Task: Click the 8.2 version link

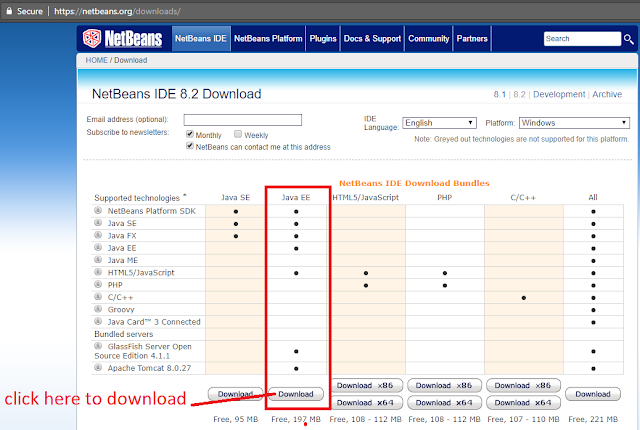Action: click(519, 94)
